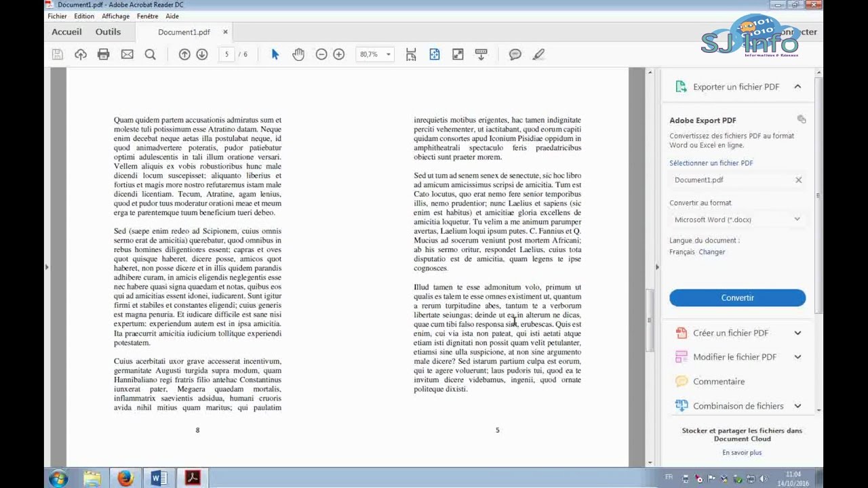Open the Aide menu
Viewport: 868px width, 488px height.
click(172, 16)
